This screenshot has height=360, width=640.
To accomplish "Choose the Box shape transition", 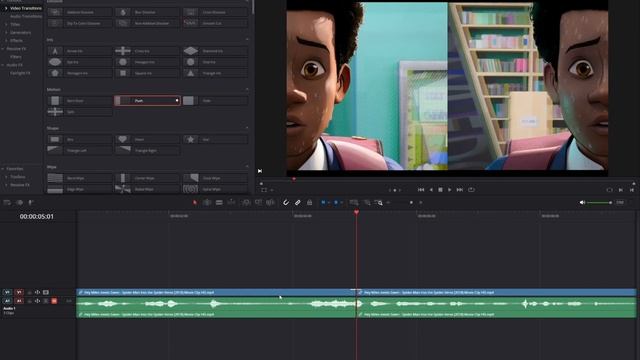I will pyautogui.click(x=80, y=139).
